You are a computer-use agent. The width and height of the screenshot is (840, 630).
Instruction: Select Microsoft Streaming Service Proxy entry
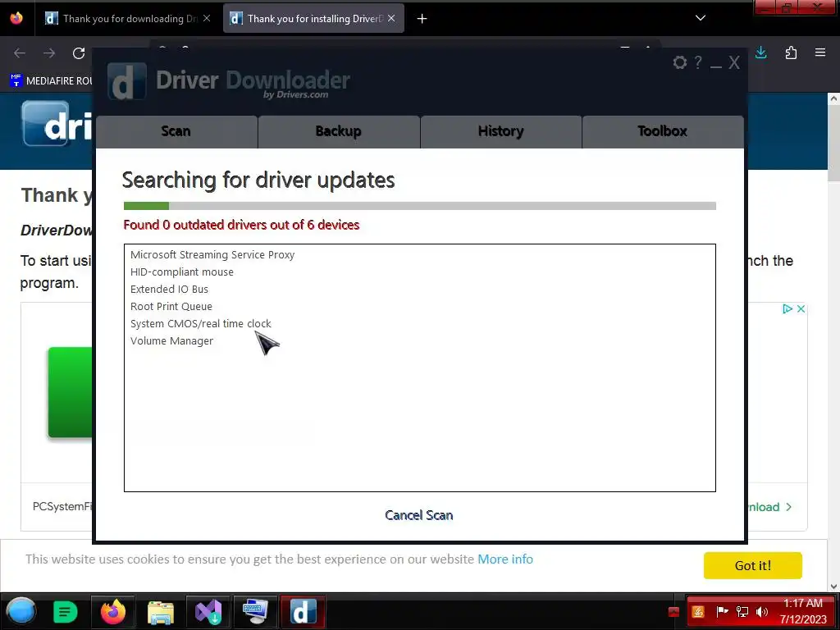pos(212,255)
